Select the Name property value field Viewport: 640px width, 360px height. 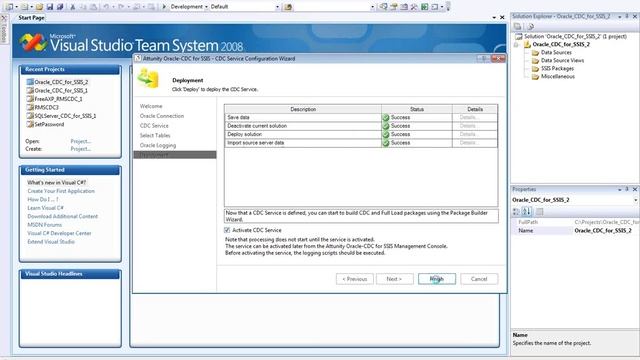pyautogui.click(x=606, y=231)
